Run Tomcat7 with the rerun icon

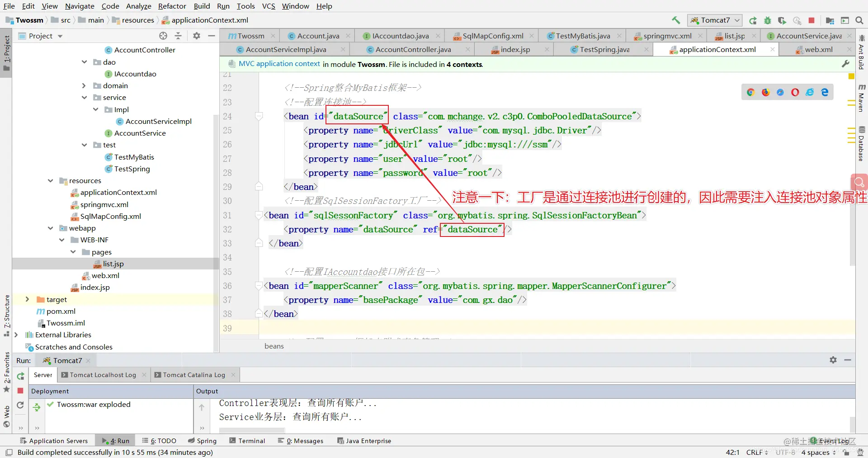point(753,20)
